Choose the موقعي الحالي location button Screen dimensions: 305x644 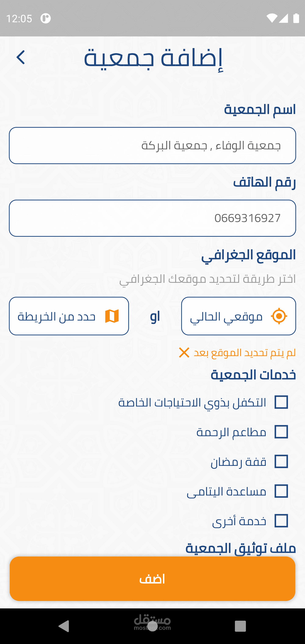238,316
